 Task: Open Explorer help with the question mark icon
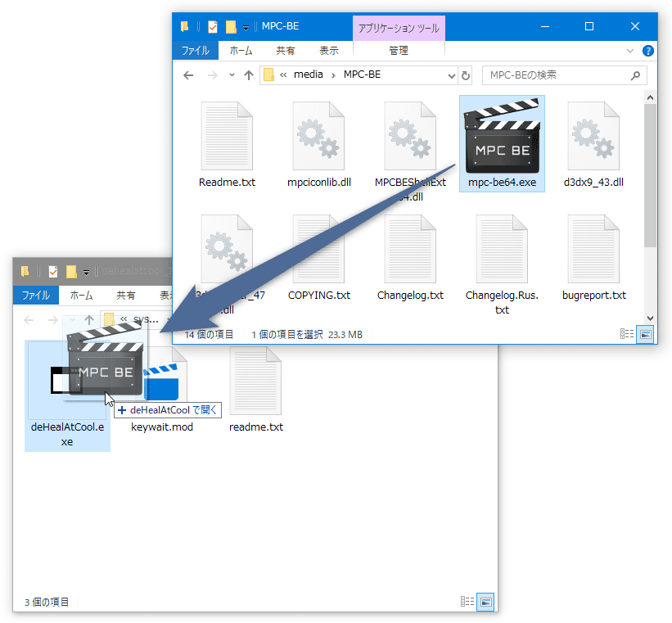coord(648,51)
